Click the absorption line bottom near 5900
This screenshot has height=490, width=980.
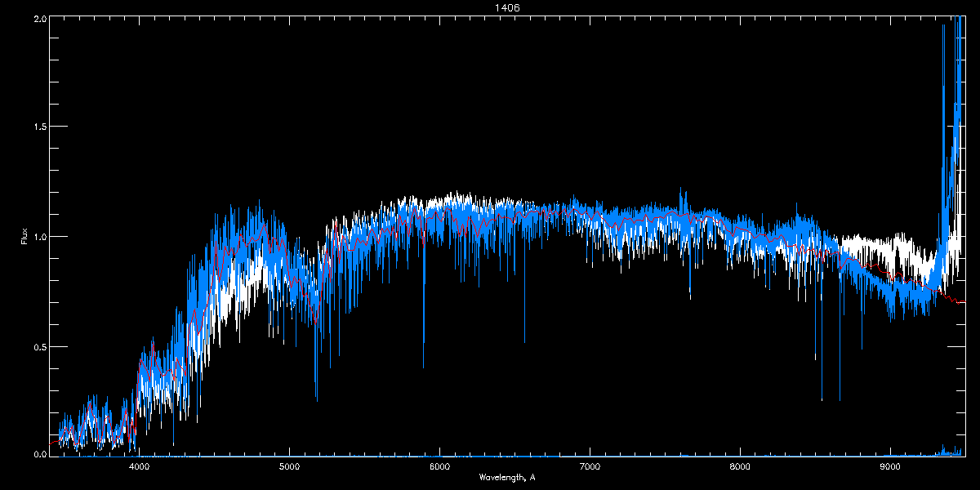423,367
